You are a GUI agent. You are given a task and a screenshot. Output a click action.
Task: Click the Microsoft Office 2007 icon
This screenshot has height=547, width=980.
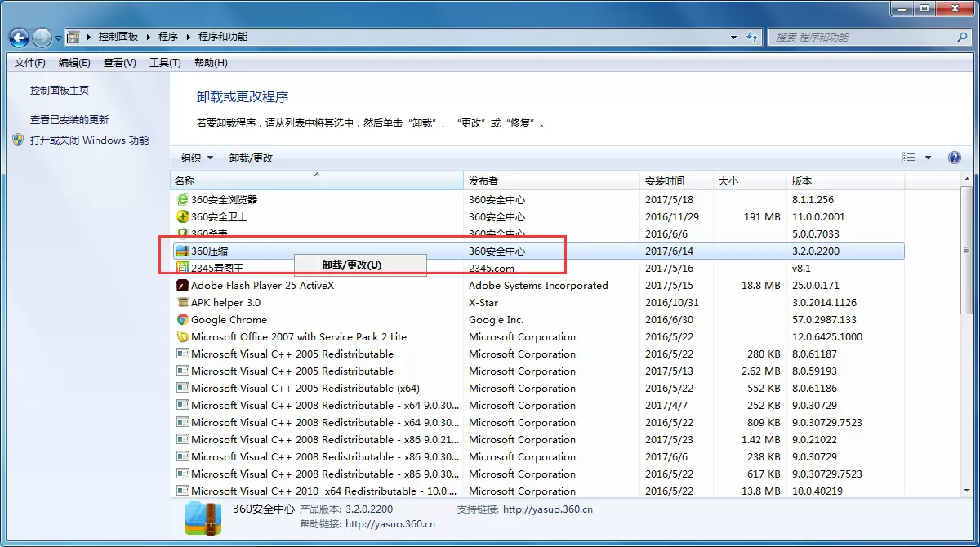coord(183,337)
